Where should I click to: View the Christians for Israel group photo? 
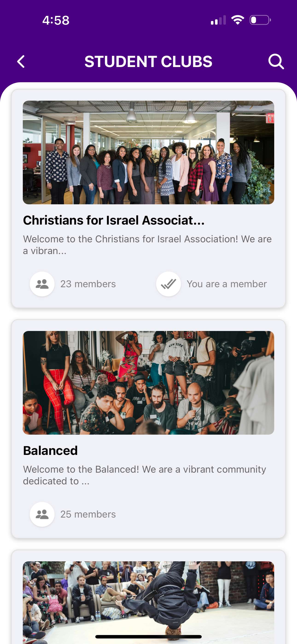148,152
